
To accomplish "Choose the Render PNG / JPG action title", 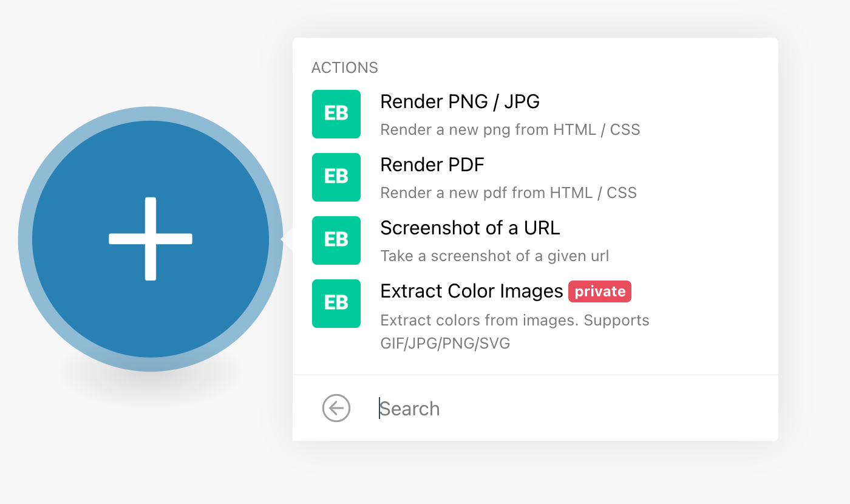I will (460, 101).
